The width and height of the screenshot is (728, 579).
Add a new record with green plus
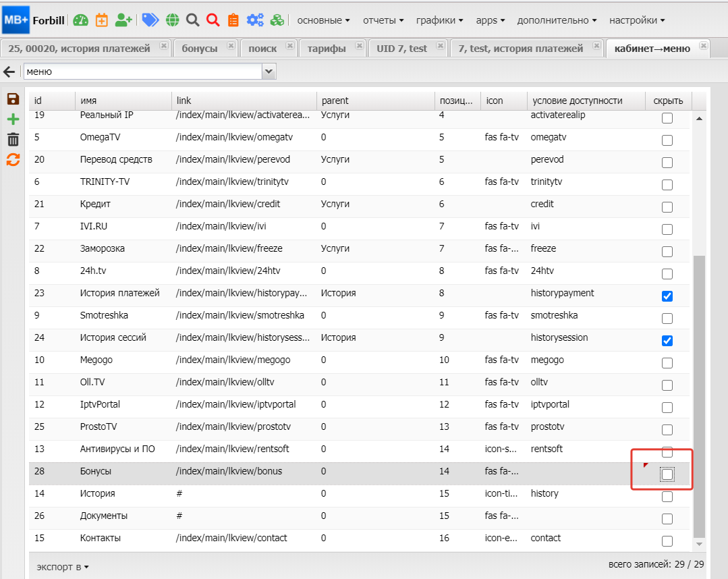(13, 119)
